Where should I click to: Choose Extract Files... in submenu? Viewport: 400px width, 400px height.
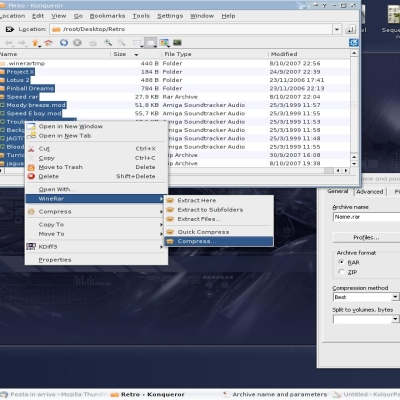(x=219, y=219)
